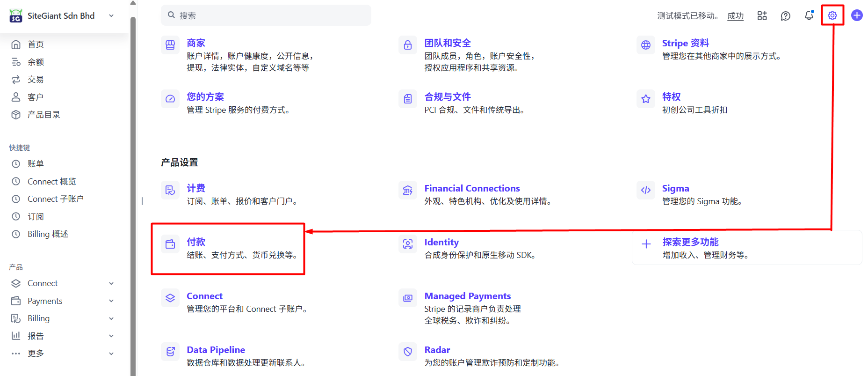868x376 pixels.
Task: Expand the Billing sidebar section
Action: pyautogui.click(x=111, y=318)
